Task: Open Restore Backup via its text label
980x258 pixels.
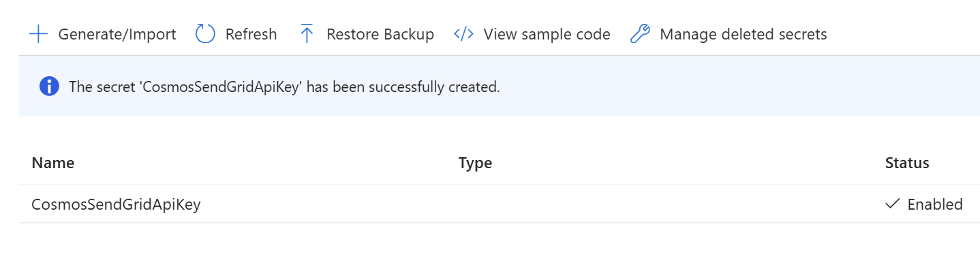Action: (x=380, y=34)
